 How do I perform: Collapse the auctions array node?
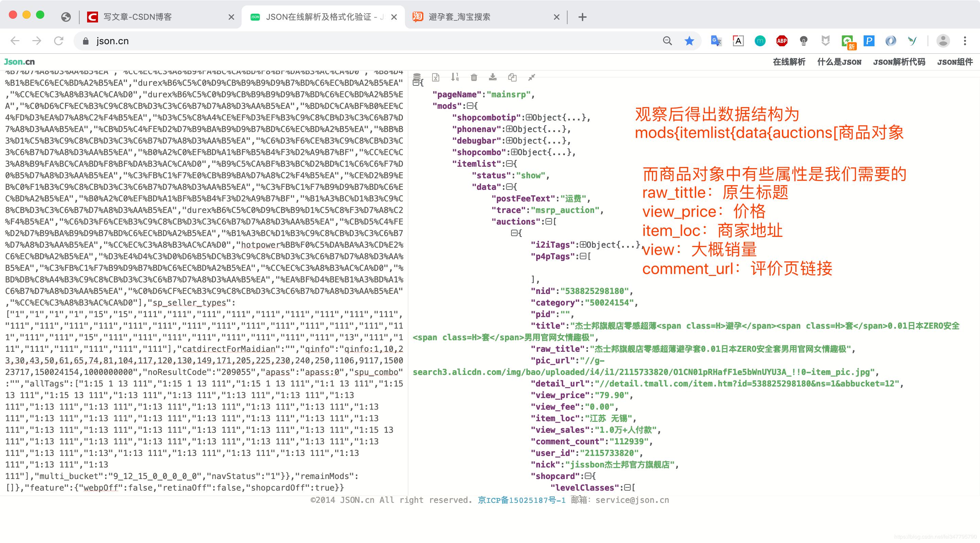click(549, 221)
